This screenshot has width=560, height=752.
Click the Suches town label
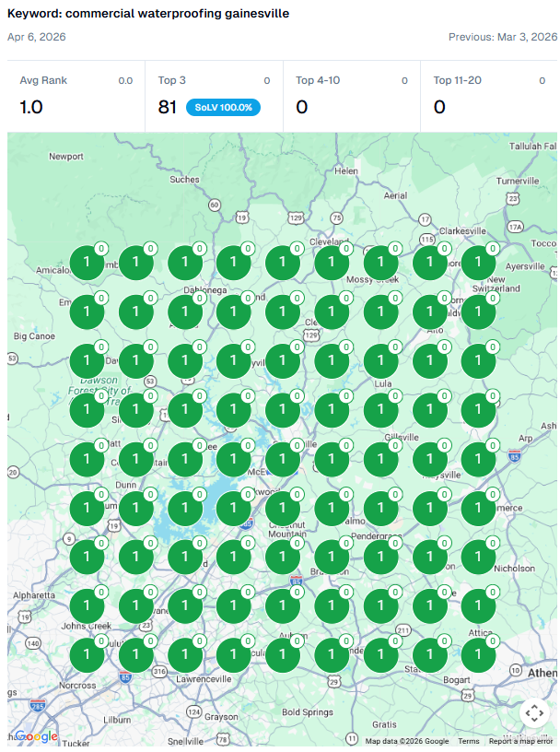click(184, 180)
